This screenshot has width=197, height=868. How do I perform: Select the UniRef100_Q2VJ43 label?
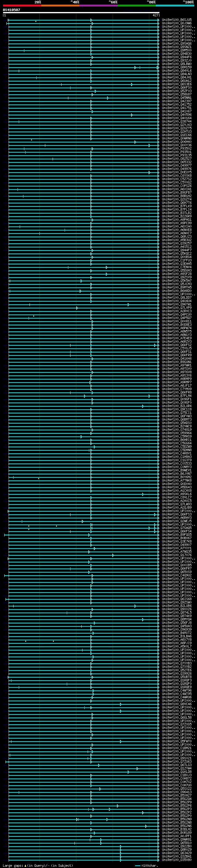177,125
